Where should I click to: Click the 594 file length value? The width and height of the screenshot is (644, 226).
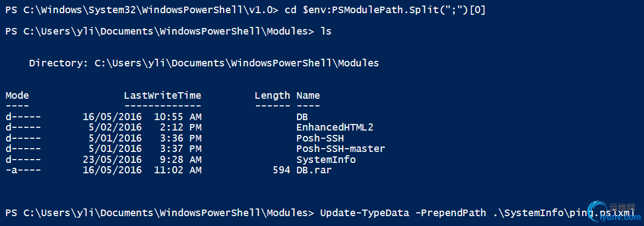281,170
